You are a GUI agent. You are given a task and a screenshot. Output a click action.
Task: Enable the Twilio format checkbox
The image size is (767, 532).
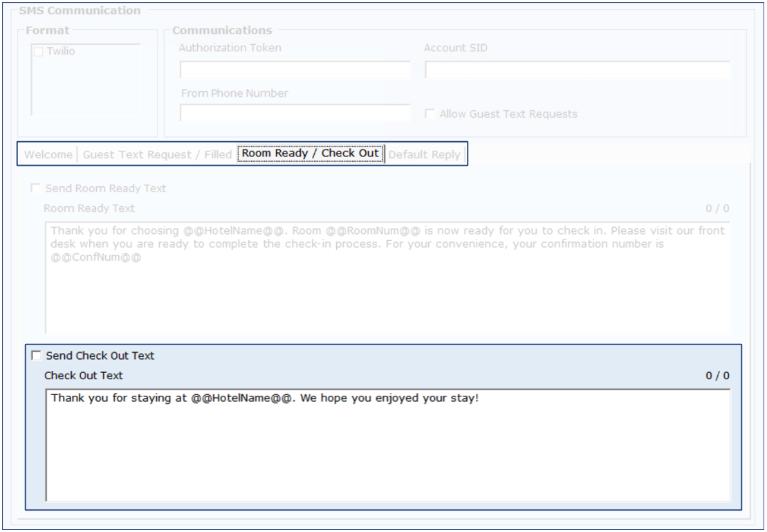(39, 52)
